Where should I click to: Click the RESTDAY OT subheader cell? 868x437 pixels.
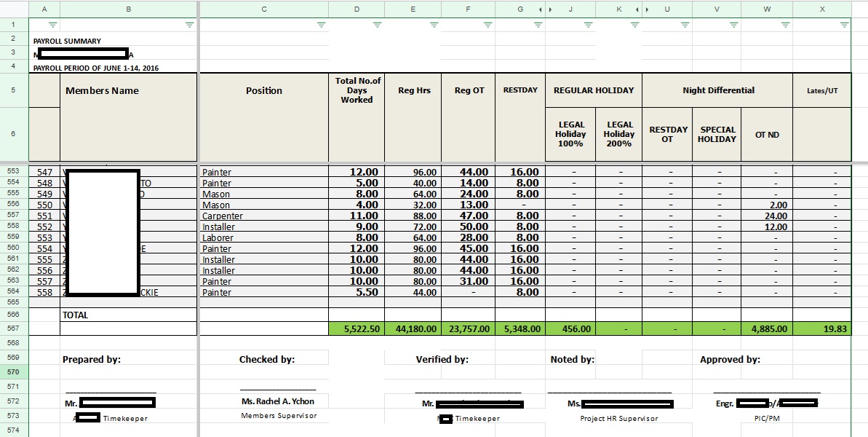pos(668,134)
